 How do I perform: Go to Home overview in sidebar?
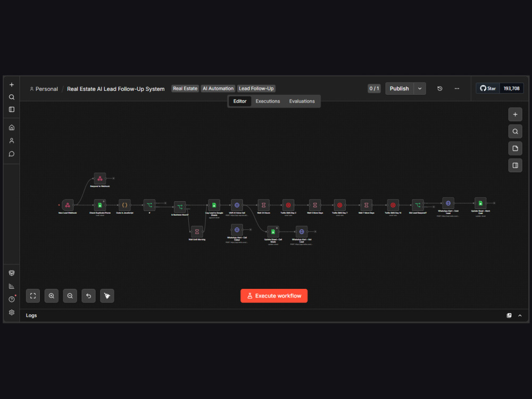(x=12, y=128)
